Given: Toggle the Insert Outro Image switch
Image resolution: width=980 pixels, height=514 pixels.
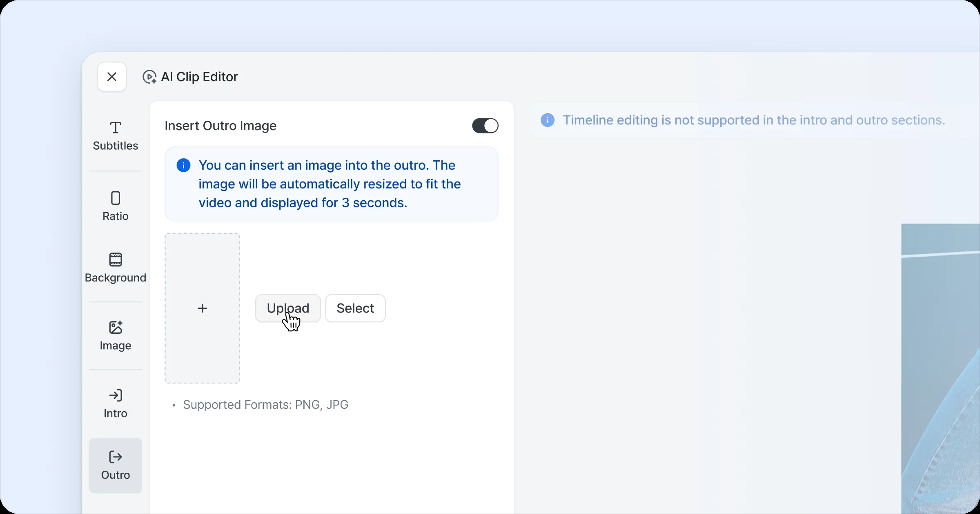Looking at the screenshot, I should 485,126.
